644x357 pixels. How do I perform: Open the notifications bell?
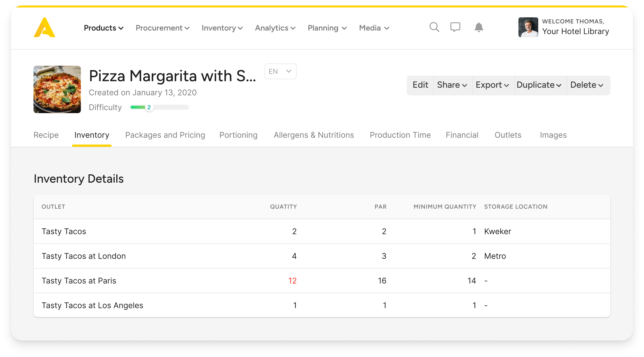(x=479, y=27)
